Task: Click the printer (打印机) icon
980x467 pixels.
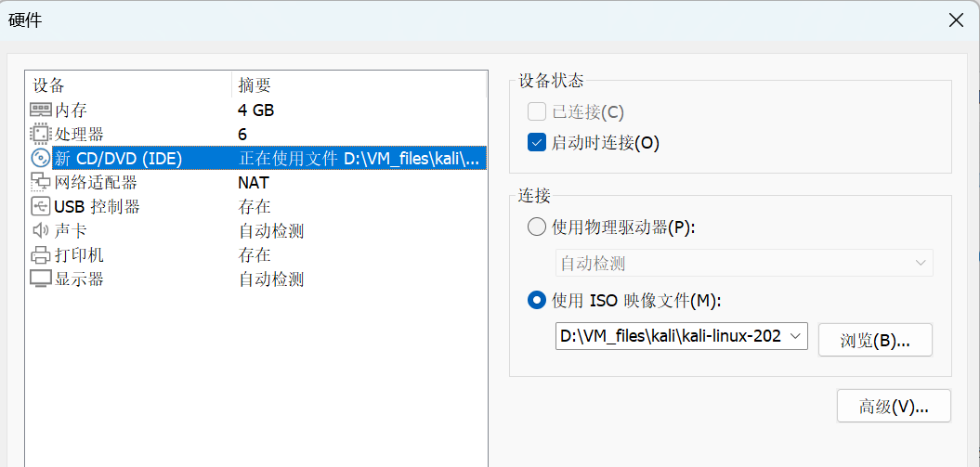Action: (x=41, y=255)
